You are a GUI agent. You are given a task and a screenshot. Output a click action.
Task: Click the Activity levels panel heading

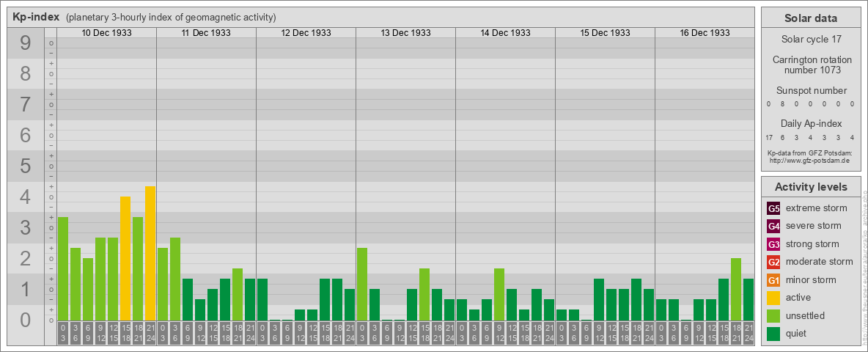(811, 187)
